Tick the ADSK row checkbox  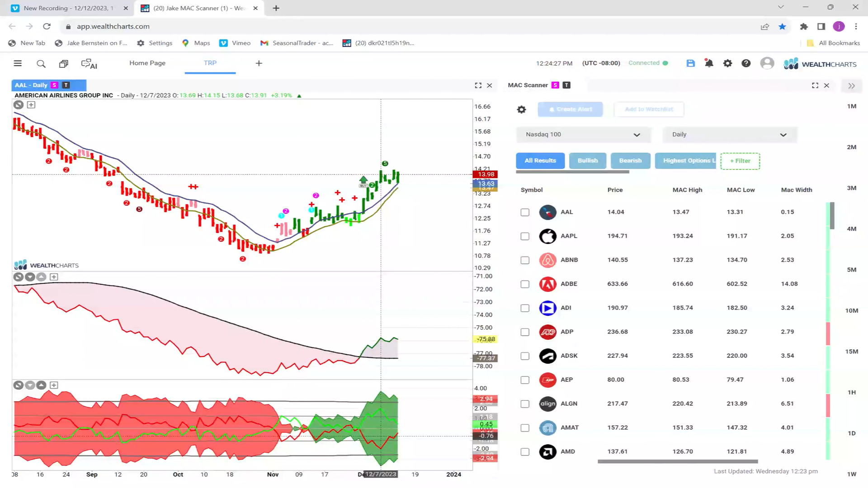tap(525, 356)
